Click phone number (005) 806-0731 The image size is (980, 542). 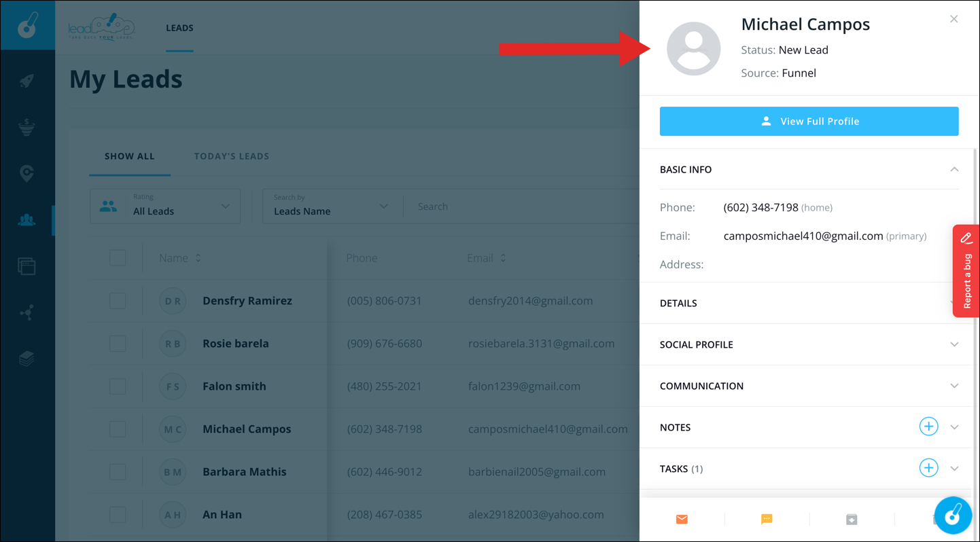coord(385,300)
